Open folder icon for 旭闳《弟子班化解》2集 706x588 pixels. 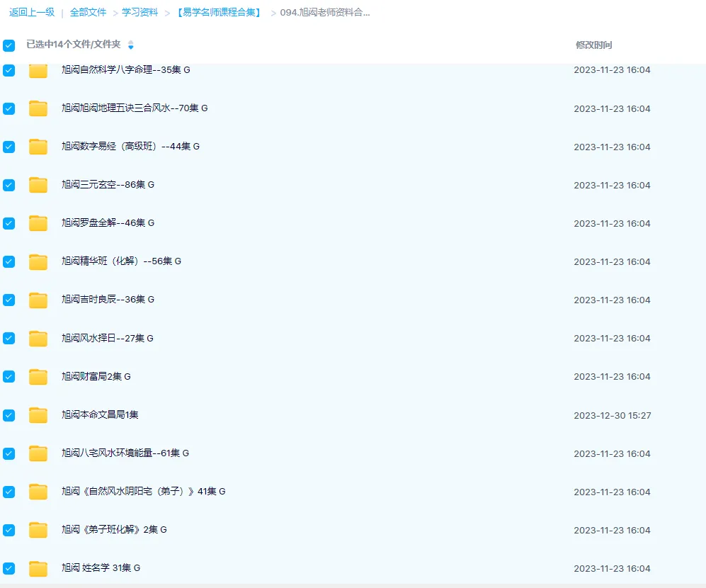(38, 530)
